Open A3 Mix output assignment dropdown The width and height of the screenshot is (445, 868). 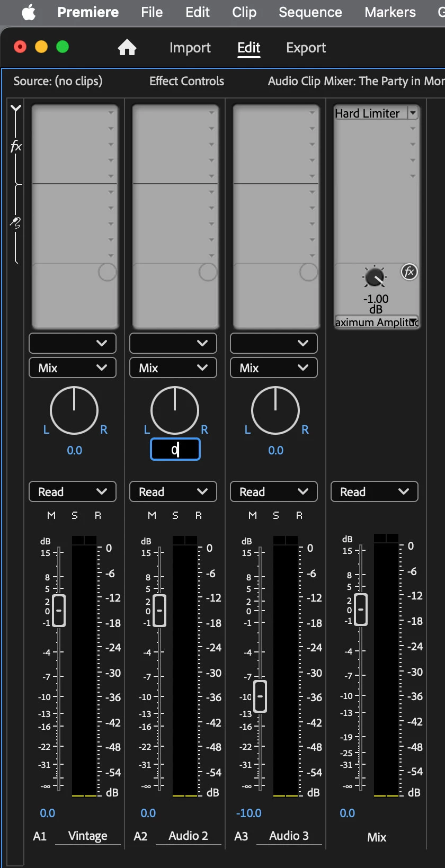[x=274, y=368]
